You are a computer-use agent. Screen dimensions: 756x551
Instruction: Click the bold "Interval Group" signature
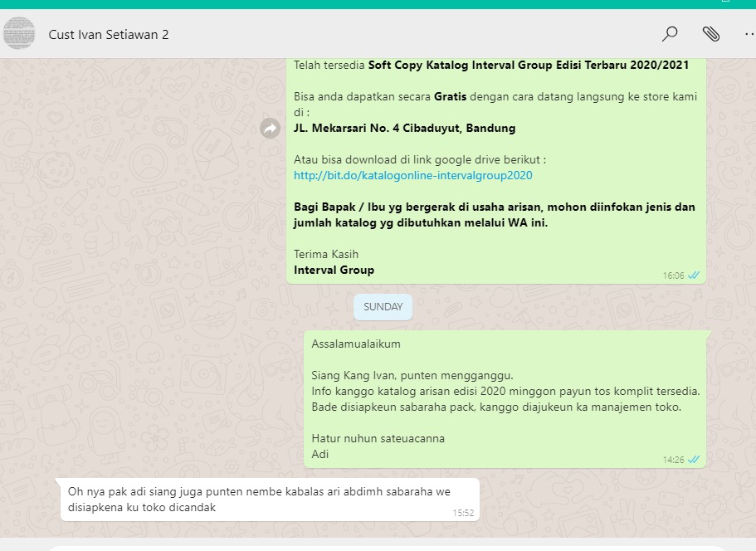[x=334, y=270]
